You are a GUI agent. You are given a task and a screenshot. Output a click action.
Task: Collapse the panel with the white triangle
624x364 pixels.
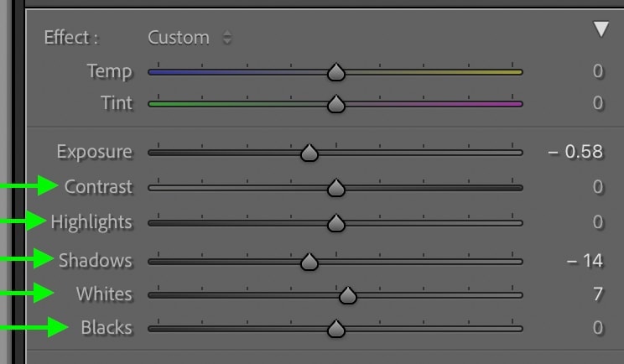point(601,29)
